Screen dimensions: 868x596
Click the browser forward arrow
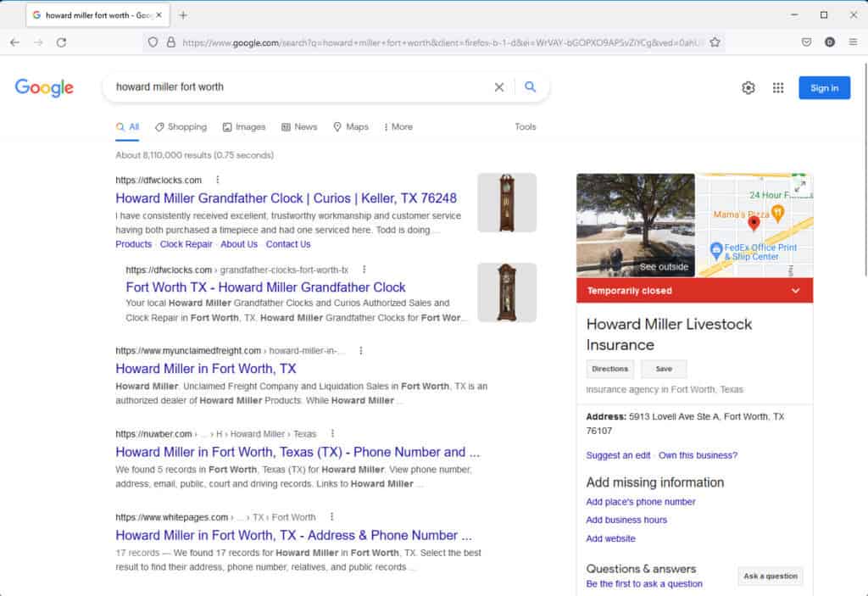pyautogui.click(x=38, y=42)
